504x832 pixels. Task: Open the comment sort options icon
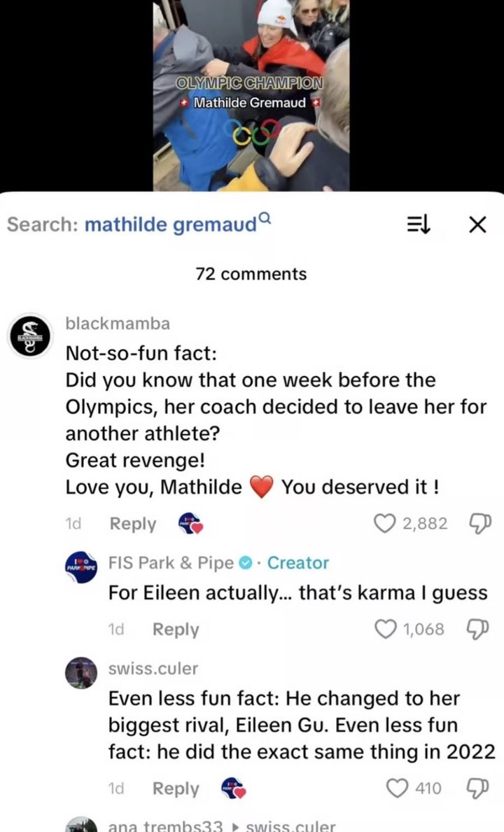tap(419, 225)
